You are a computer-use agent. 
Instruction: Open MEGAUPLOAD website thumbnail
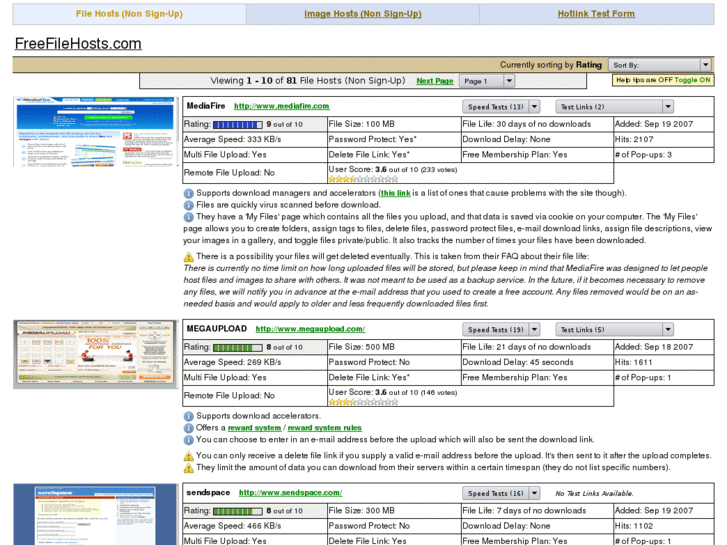(96, 354)
